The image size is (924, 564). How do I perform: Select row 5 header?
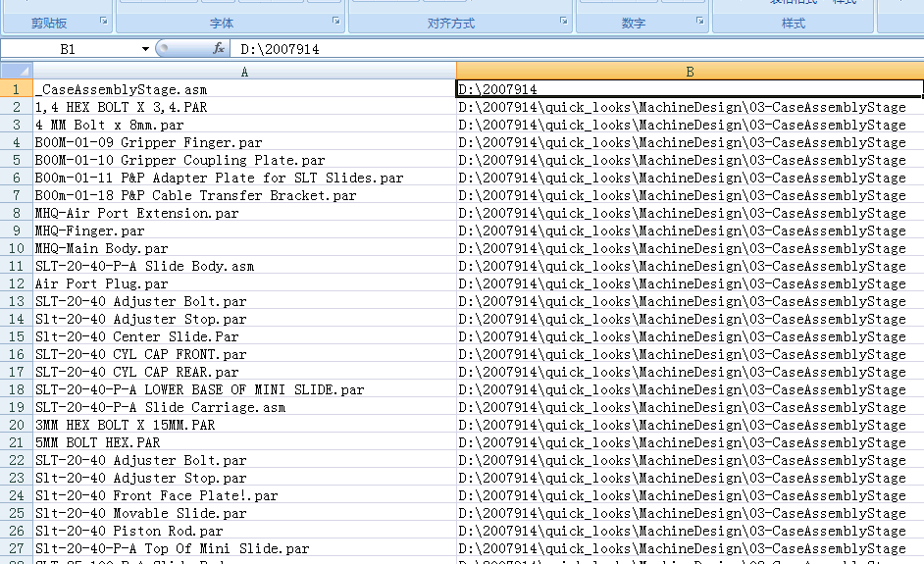(x=17, y=160)
